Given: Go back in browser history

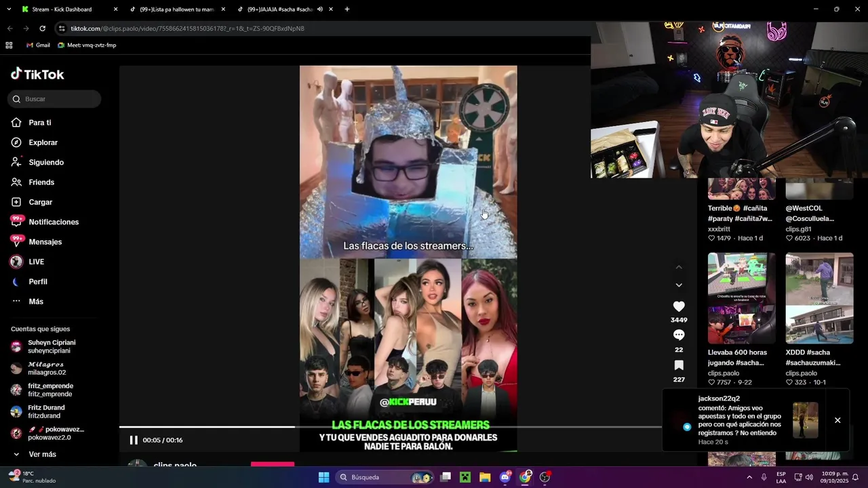Looking at the screenshot, I should click(x=9, y=28).
